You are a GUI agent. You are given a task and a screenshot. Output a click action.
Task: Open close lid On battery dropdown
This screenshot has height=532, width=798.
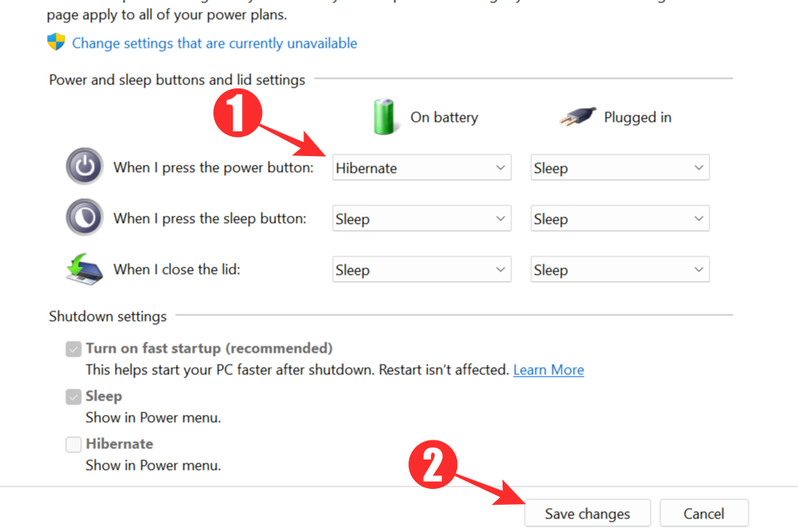pos(421,270)
